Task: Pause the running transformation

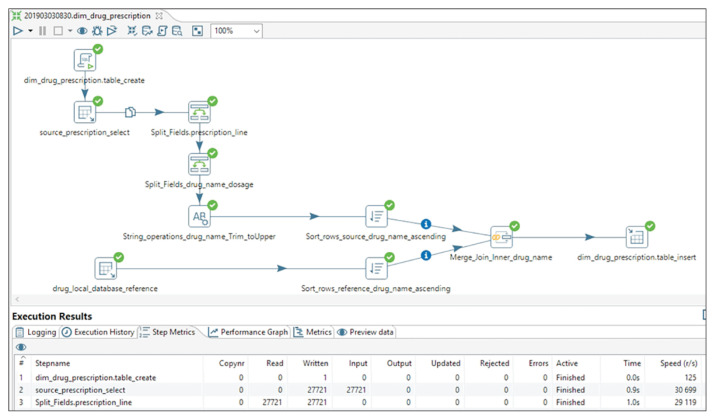Action: coord(42,31)
